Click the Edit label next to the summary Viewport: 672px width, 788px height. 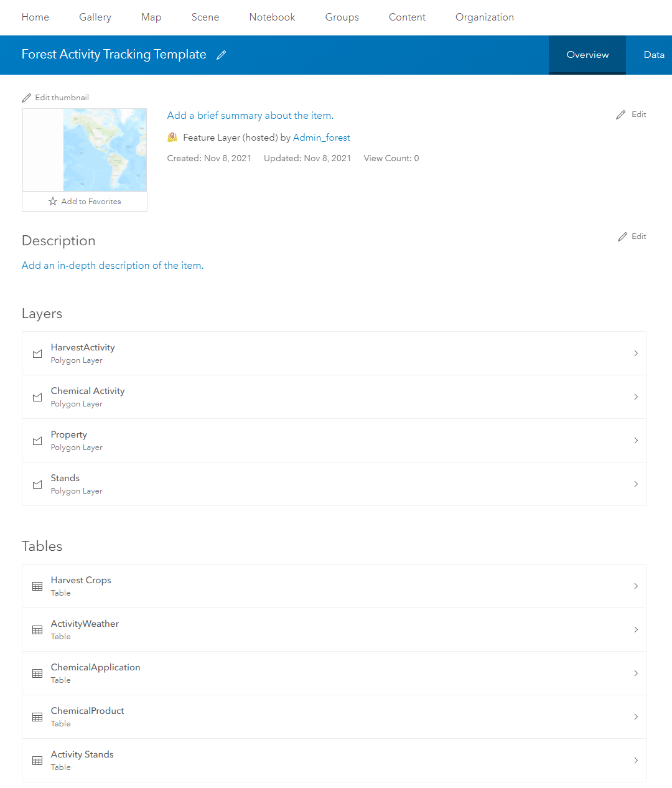(639, 115)
